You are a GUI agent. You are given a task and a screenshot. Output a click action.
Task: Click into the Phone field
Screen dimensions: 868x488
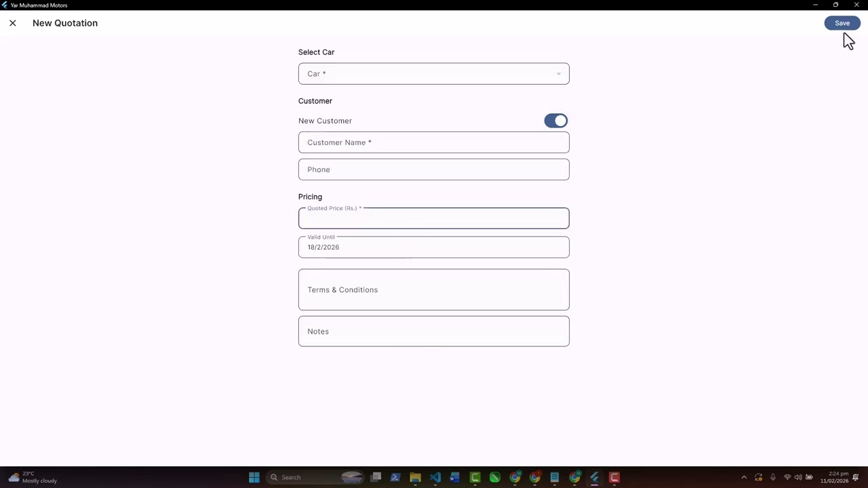[434, 169]
